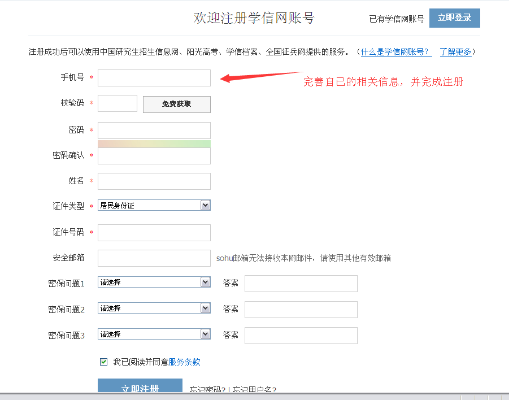Click the 立即注册 submit button

140,386
